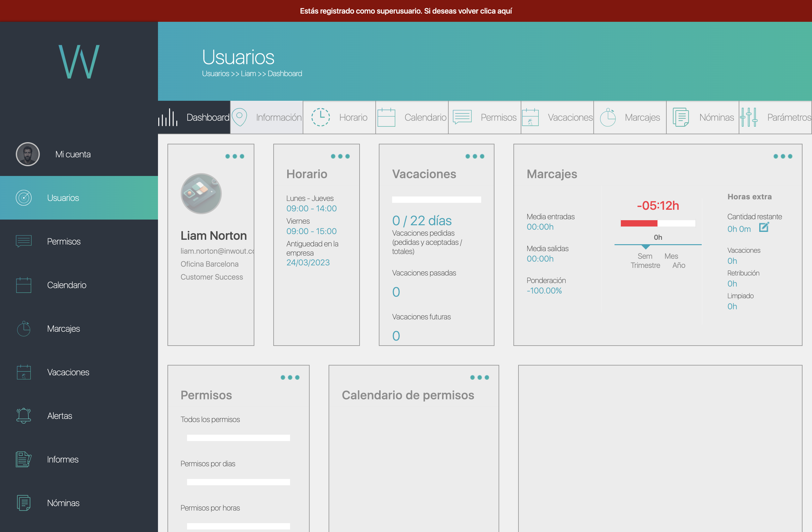Select Sem period in Marcajes card
Image resolution: width=812 pixels, height=532 pixels.
click(645, 256)
